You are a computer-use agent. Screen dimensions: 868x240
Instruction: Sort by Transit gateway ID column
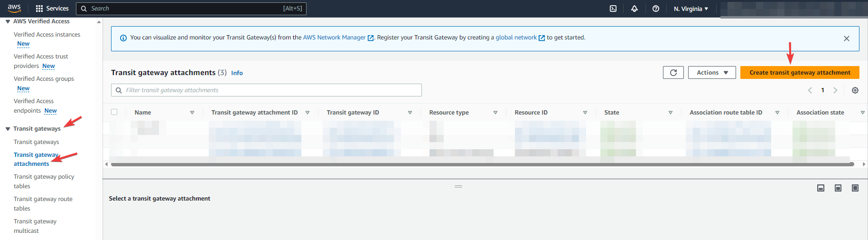[410, 113]
